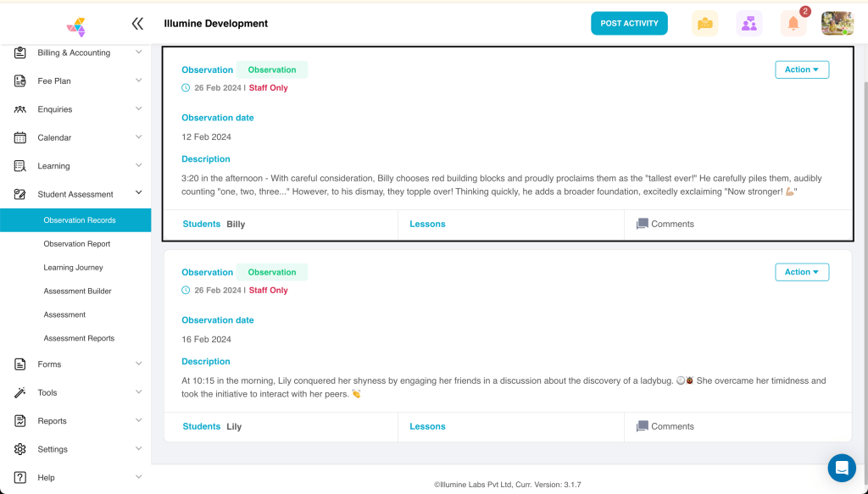868x494 pixels.
Task: Expand Reports chevron
Action: click(138, 420)
